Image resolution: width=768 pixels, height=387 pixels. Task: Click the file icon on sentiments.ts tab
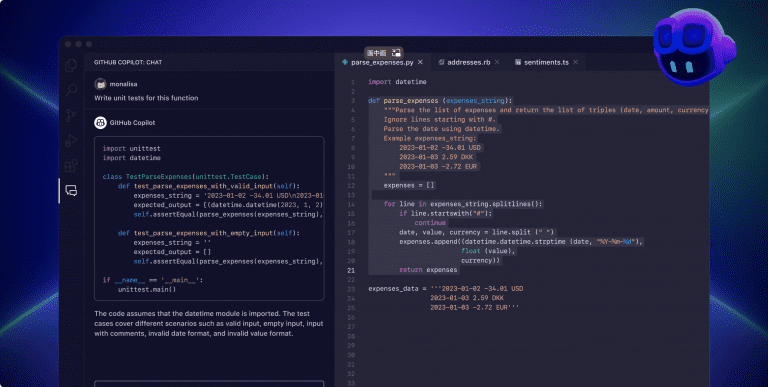[x=518, y=62]
